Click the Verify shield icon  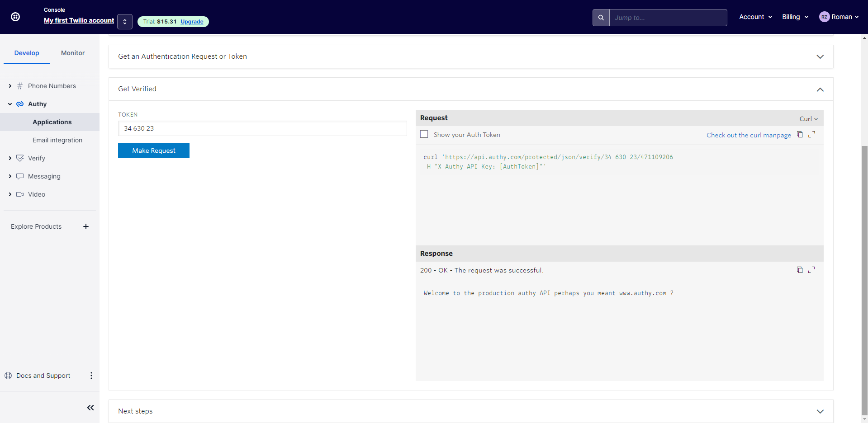(20, 158)
